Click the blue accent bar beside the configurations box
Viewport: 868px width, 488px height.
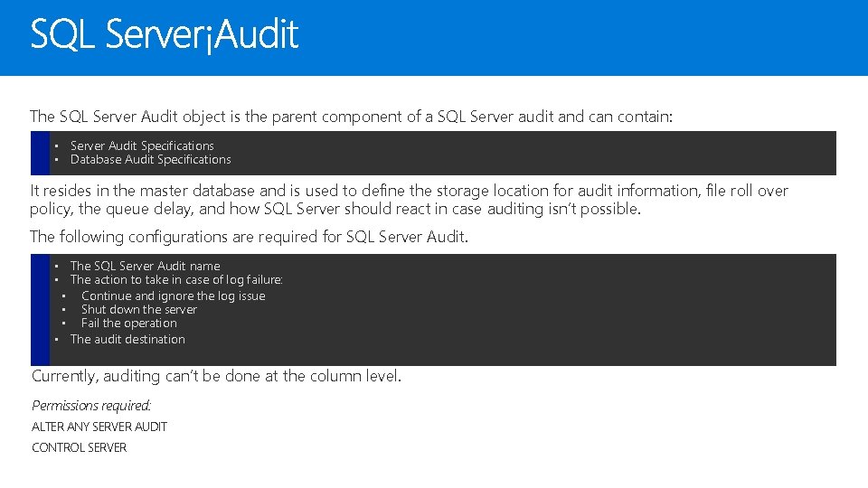coord(39,309)
